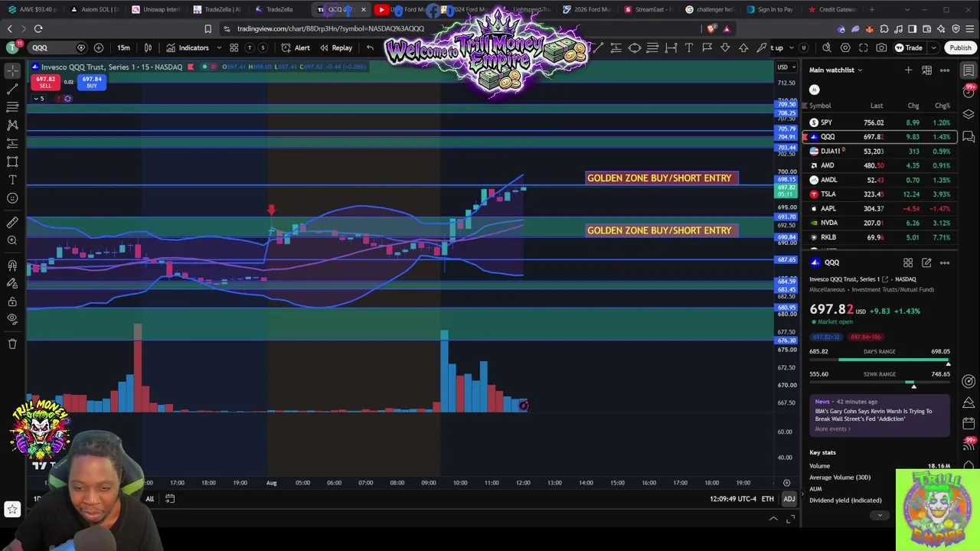Expand the Indicators favorites dropdown arrow
Viewport: 980px width, 551px height.
click(219, 47)
